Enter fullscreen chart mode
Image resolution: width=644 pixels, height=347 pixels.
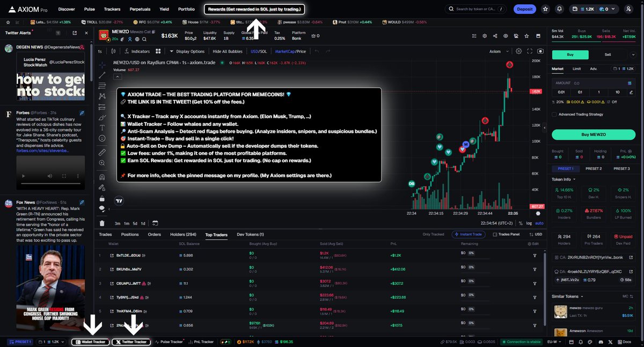pos(530,52)
